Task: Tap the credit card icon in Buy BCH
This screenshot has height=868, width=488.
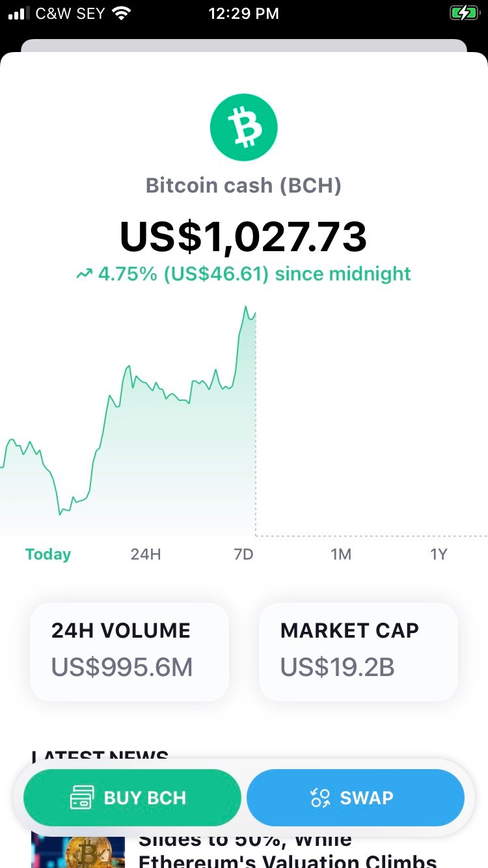Action: coord(83,798)
